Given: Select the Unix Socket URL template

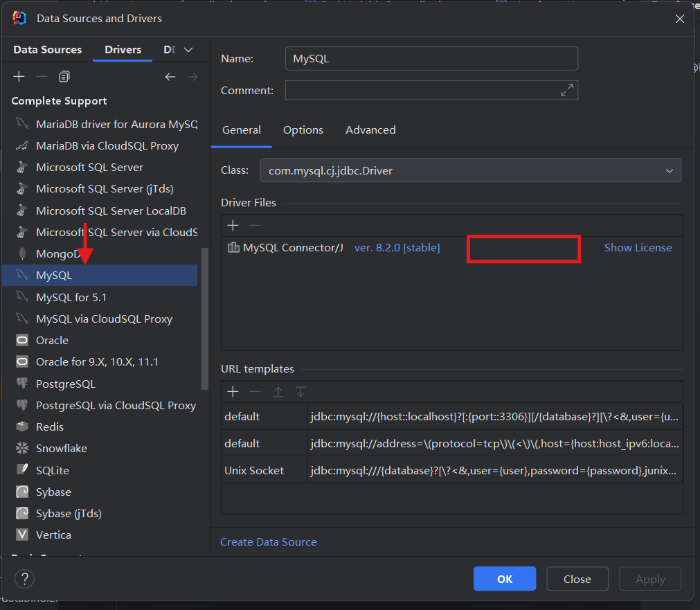Looking at the screenshot, I should pos(452,469).
